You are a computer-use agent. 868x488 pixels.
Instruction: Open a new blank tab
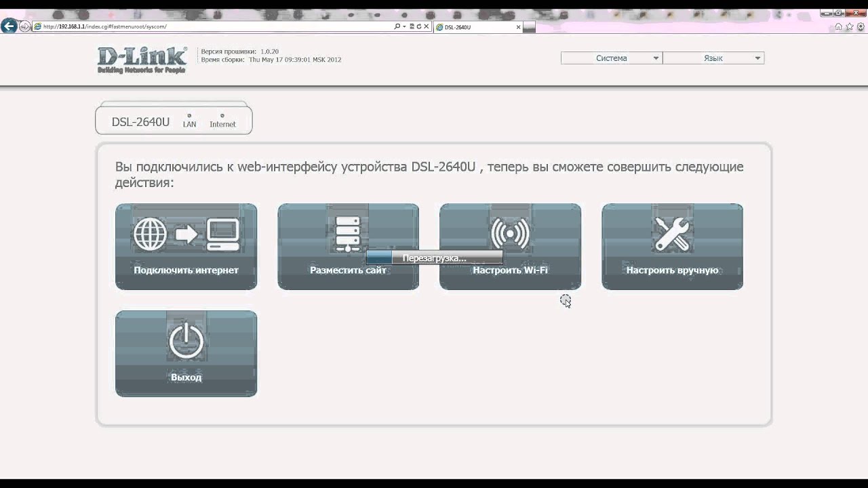click(529, 27)
